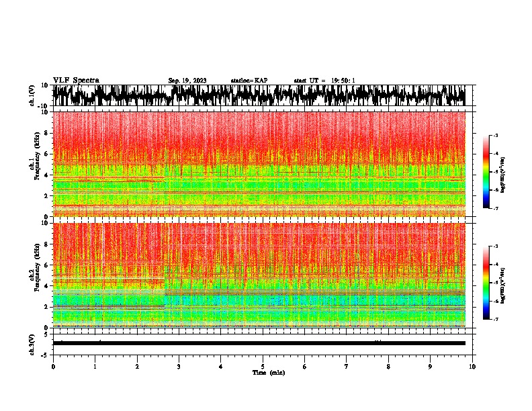The width and height of the screenshot is (532, 411).
Task: Click the "-7" bottom value of the ch.2 colorbar
Action: tap(495, 319)
